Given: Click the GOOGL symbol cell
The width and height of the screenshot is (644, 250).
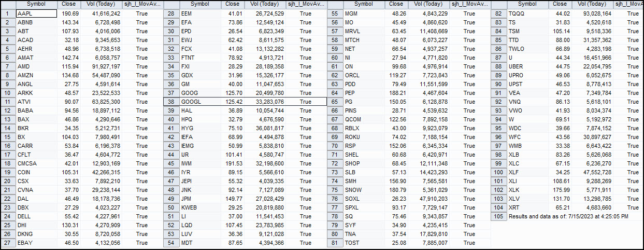Looking at the screenshot, I should [x=200, y=102].
